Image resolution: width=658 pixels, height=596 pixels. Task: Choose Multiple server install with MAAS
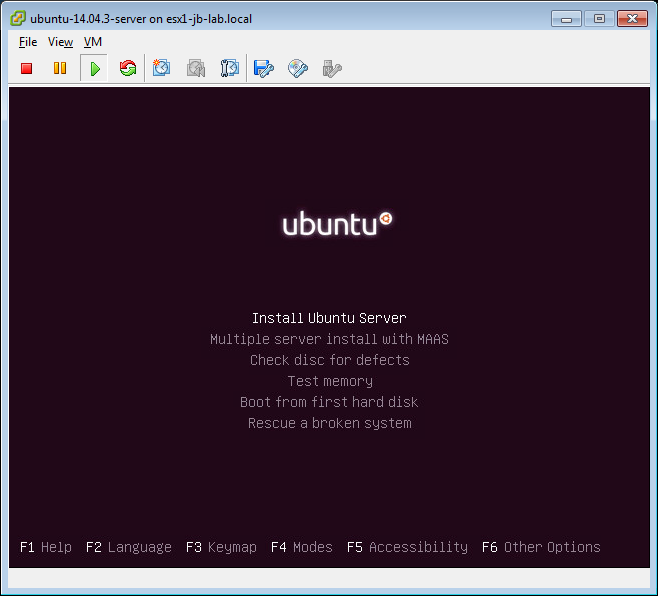329,339
